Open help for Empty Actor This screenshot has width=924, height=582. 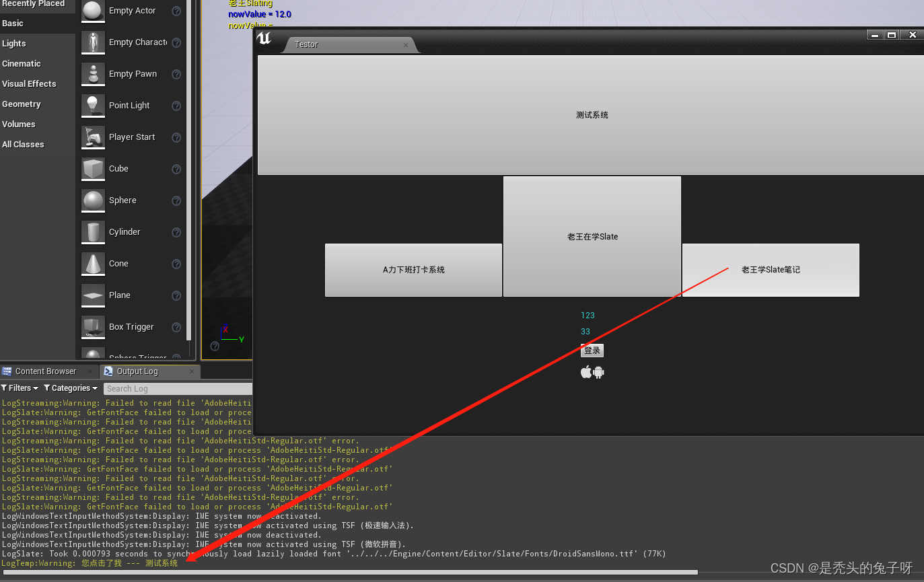point(176,11)
